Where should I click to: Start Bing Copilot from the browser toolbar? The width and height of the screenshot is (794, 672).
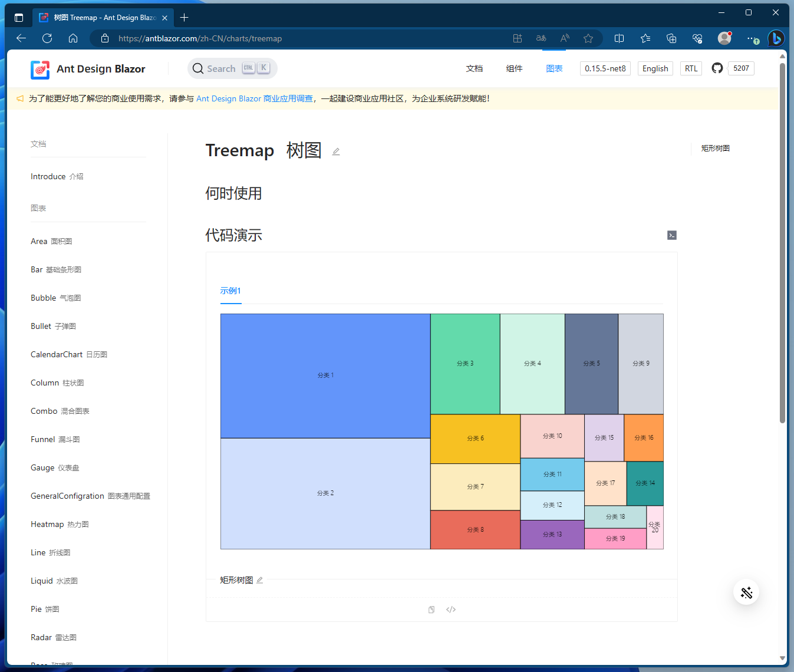[x=776, y=38]
